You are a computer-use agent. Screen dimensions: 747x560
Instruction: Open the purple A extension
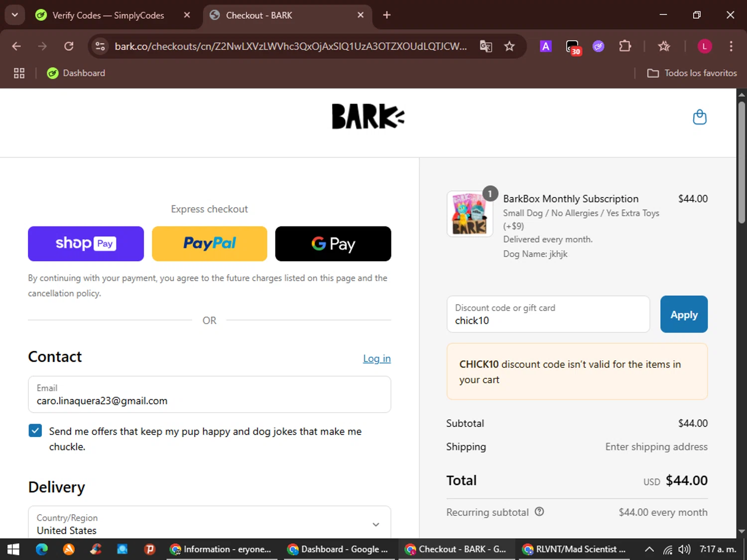tap(546, 46)
